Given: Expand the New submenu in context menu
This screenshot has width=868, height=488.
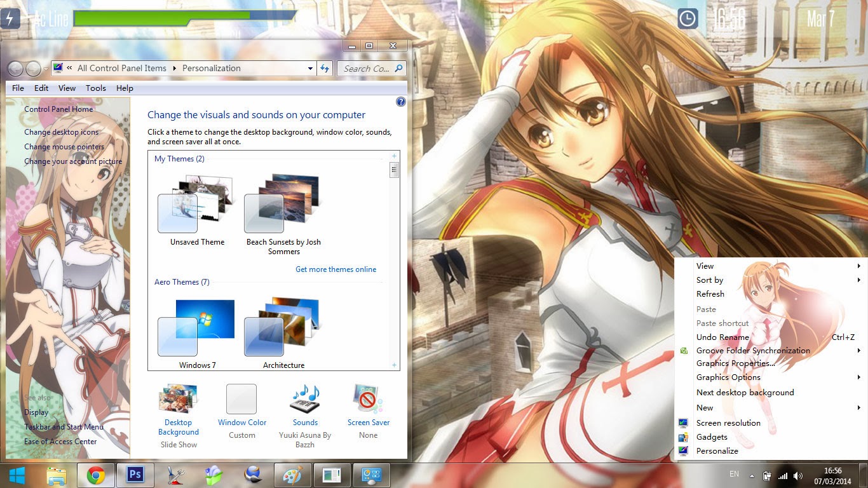Looking at the screenshot, I should (858, 408).
